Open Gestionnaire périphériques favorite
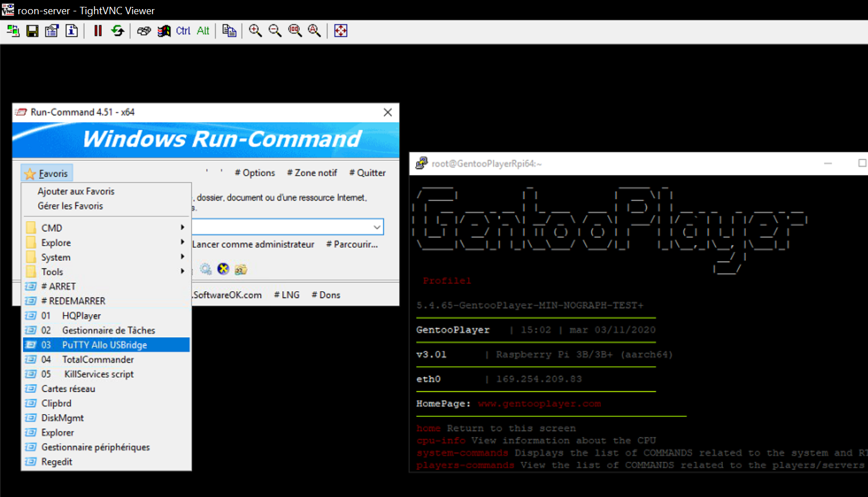The width and height of the screenshot is (868, 497). (x=106, y=447)
